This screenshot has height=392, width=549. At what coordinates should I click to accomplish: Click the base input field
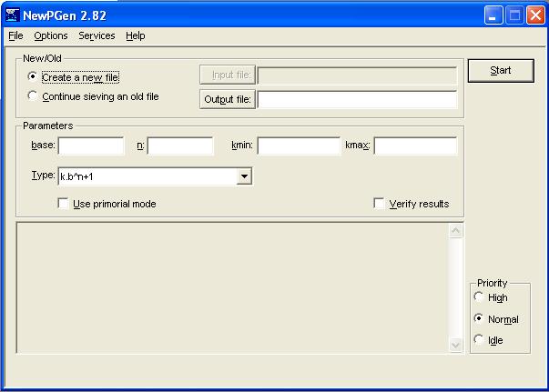click(x=91, y=146)
